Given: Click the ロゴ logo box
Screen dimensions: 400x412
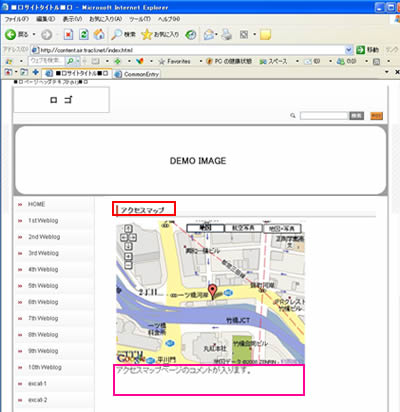Looking at the screenshot, I should [61, 100].
